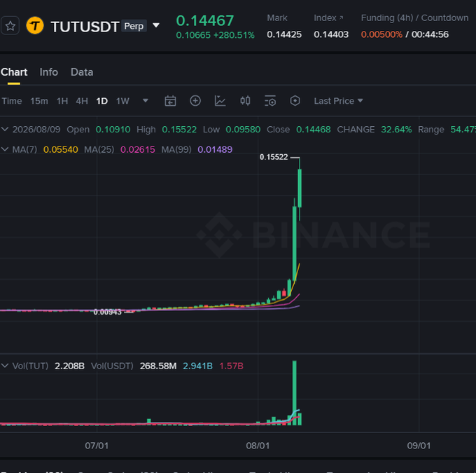The image size is (476, 473).
Task: Click the MA(7) value 0.05540
Action: point(61,149)
